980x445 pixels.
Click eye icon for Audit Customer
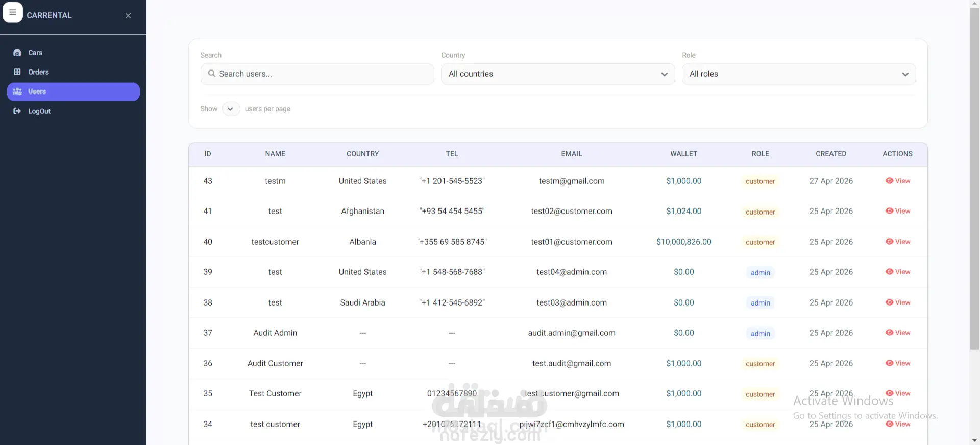click(890, 363)
